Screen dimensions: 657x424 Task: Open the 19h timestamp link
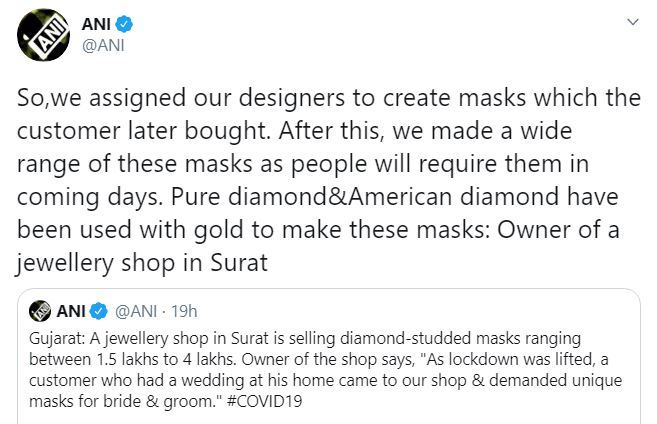point(184,311)
